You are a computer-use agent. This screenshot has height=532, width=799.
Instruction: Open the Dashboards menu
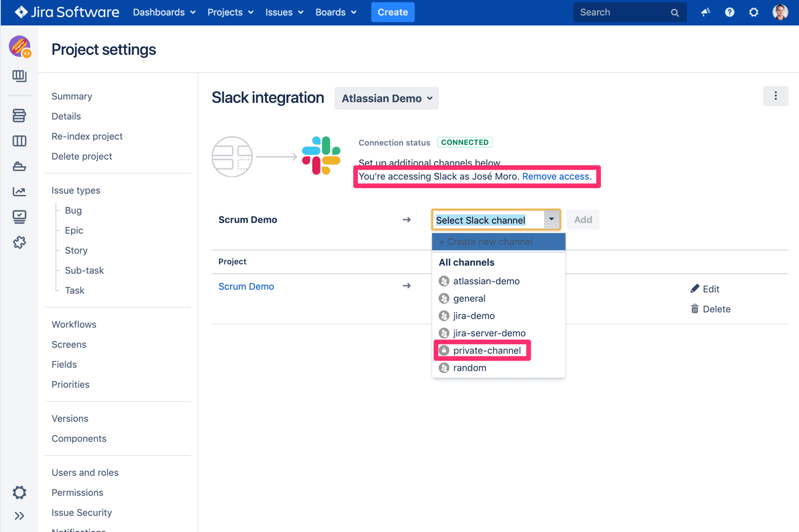click(x=164, y=12)
